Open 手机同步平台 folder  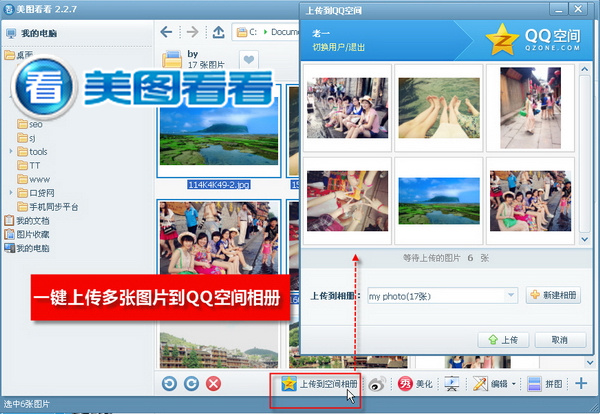48,207
